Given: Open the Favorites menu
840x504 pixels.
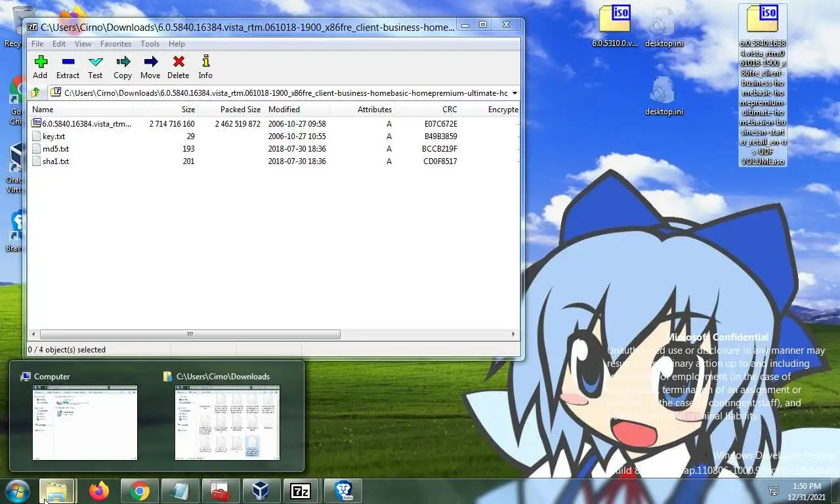Looking at the screenshot, I should point(115,44).
